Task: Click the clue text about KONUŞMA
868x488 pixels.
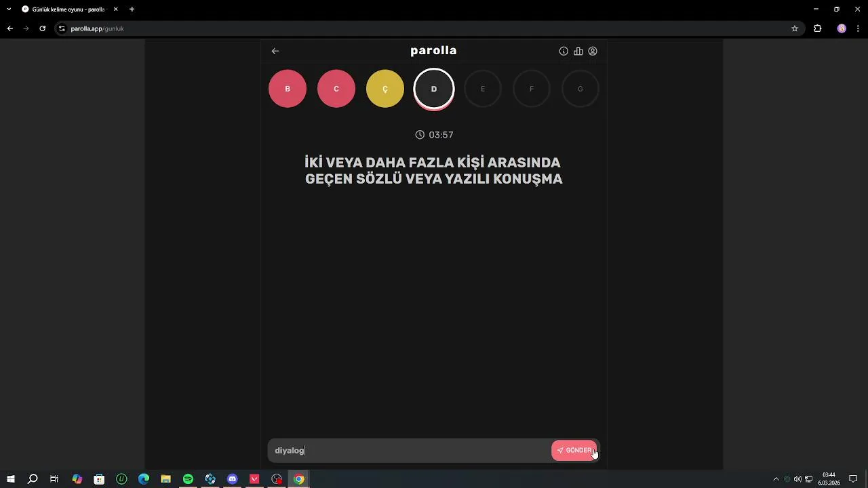Action: pyautogui.click(x=434, y=171)
